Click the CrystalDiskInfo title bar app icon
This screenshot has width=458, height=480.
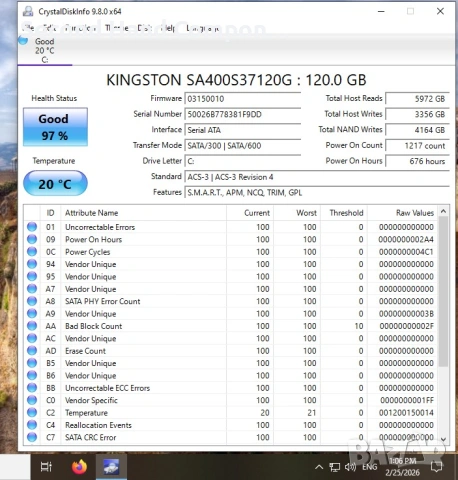coord(28,11)
